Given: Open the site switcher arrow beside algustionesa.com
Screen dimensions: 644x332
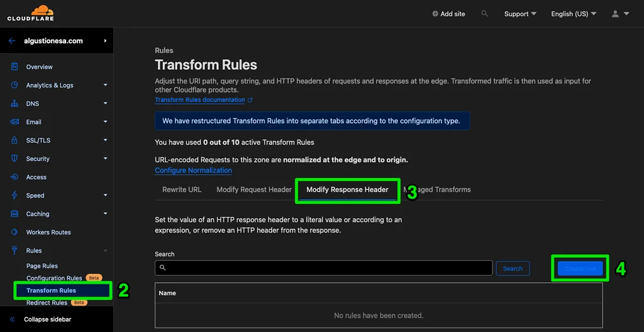Looking at the screenshot, I should (x=105, y=41).
